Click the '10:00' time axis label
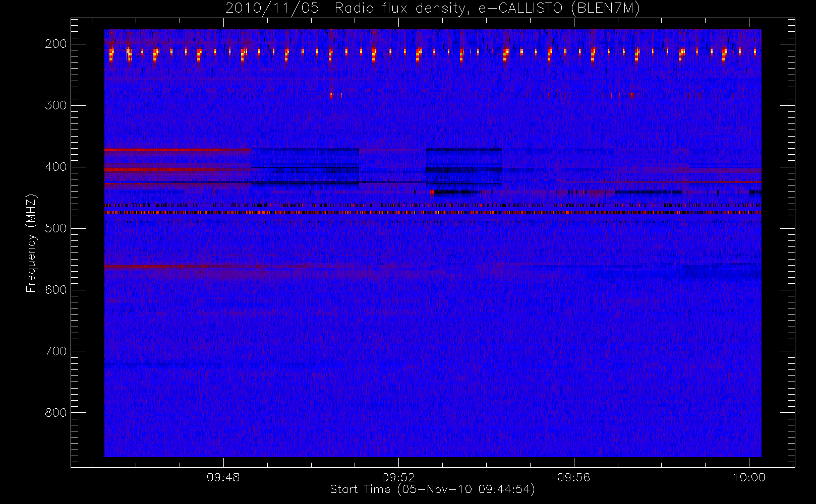This screenshot has height=504, width=816. (x=749, y=477)
